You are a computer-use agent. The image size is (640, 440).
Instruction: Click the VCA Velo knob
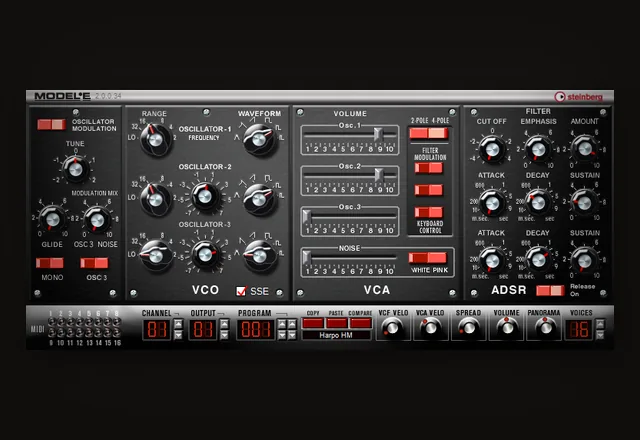click(431, 328)
